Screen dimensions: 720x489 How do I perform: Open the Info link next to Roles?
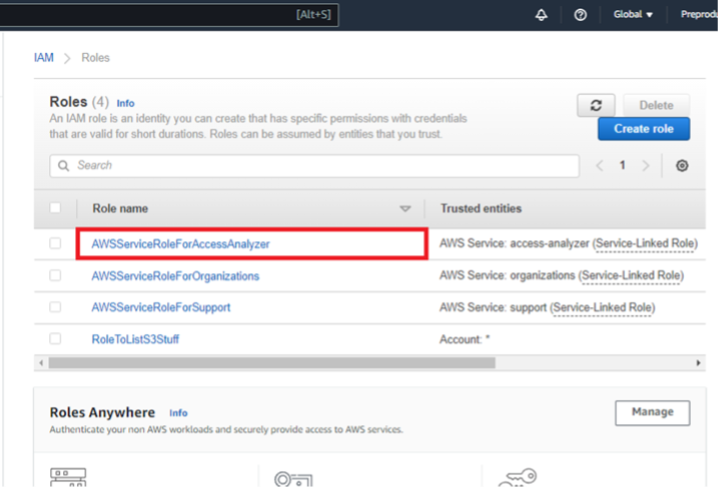(x=125, y=103)
